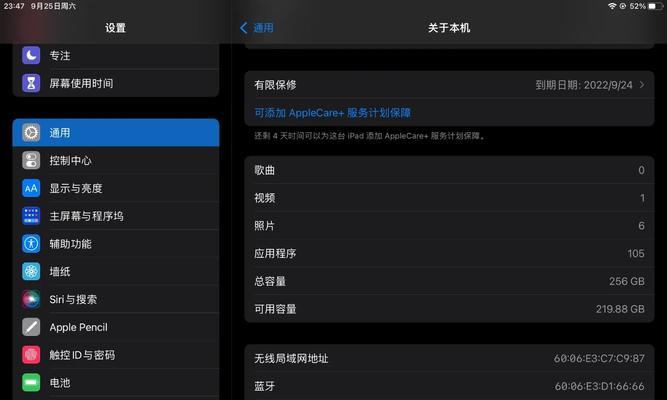Open Siri与搜索 settings
This screenshot has height=400, width=667.
[116, 299]
